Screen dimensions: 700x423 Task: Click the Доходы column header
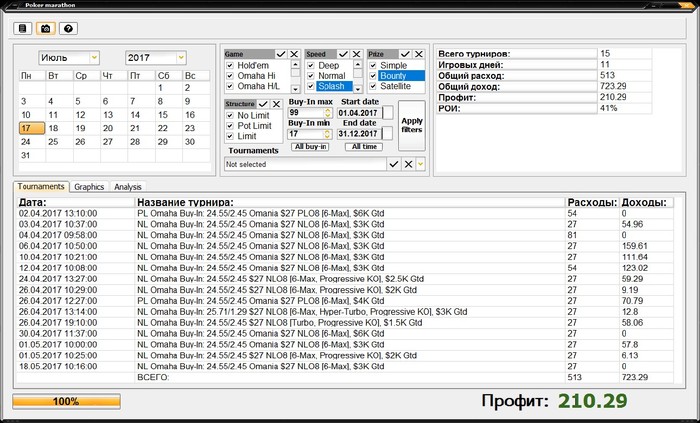point(646,203)
